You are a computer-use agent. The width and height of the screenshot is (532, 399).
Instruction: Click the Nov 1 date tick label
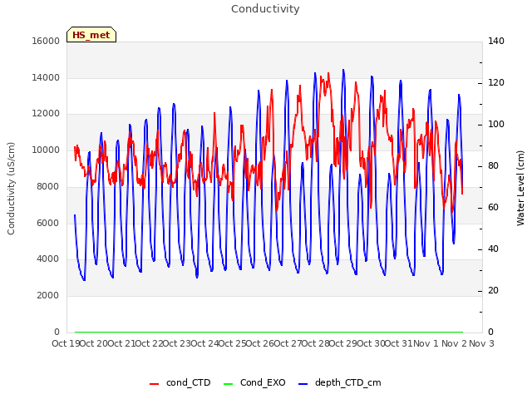point(426,343)
